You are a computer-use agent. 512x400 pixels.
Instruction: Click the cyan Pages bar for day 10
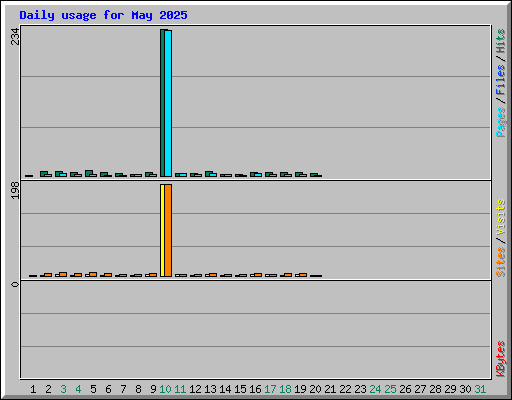[x=168, y=104]
